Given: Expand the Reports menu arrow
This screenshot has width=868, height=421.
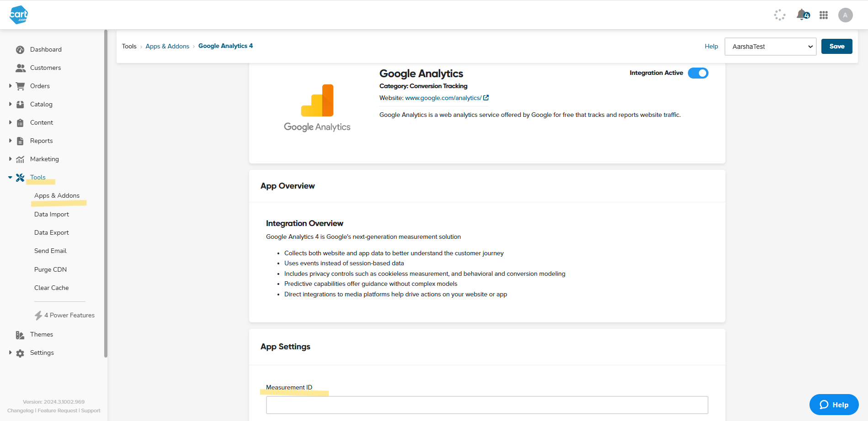Looking at the screenshot, I should click(10, 141).
